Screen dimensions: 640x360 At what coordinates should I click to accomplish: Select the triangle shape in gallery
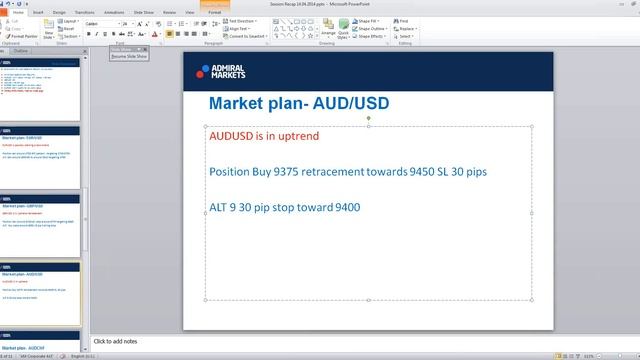coord(276,29)
